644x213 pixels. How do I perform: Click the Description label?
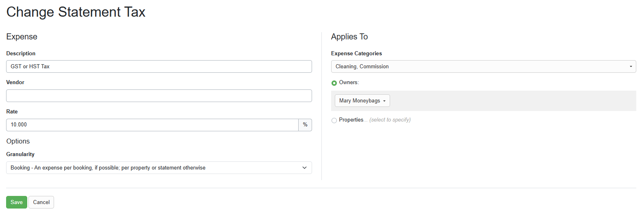(x=21, y=53)
